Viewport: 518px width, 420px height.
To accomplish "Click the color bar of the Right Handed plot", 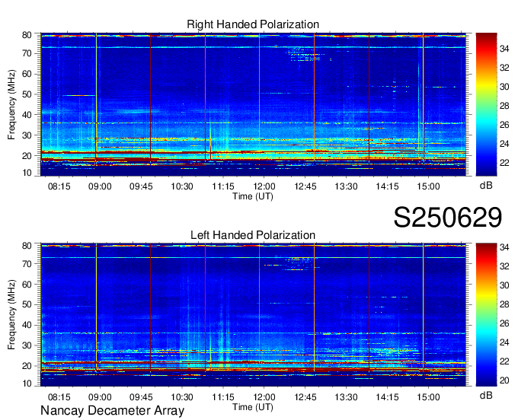I will pos(486,104).
